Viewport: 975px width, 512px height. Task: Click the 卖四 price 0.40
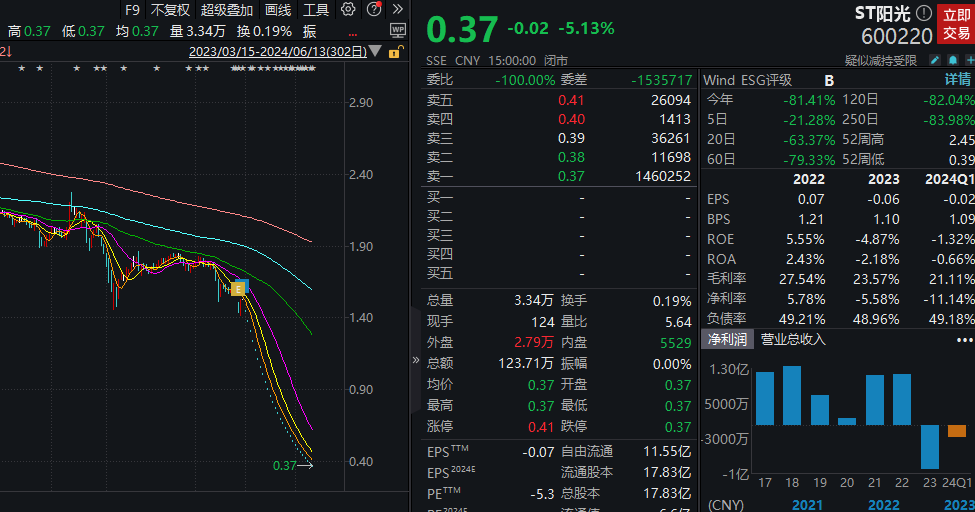[x=571, y=119]
